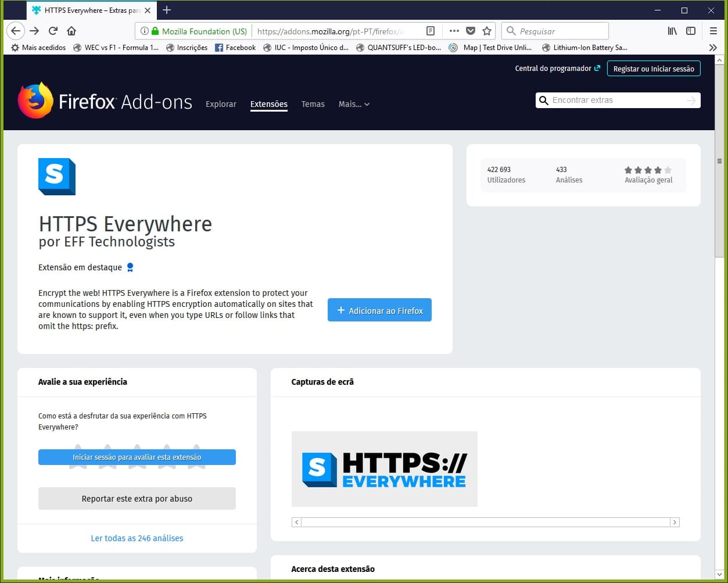Click the HTTPS Everywhere blue S icon
This screenshot has width=728, height=583.
[57, 176]
